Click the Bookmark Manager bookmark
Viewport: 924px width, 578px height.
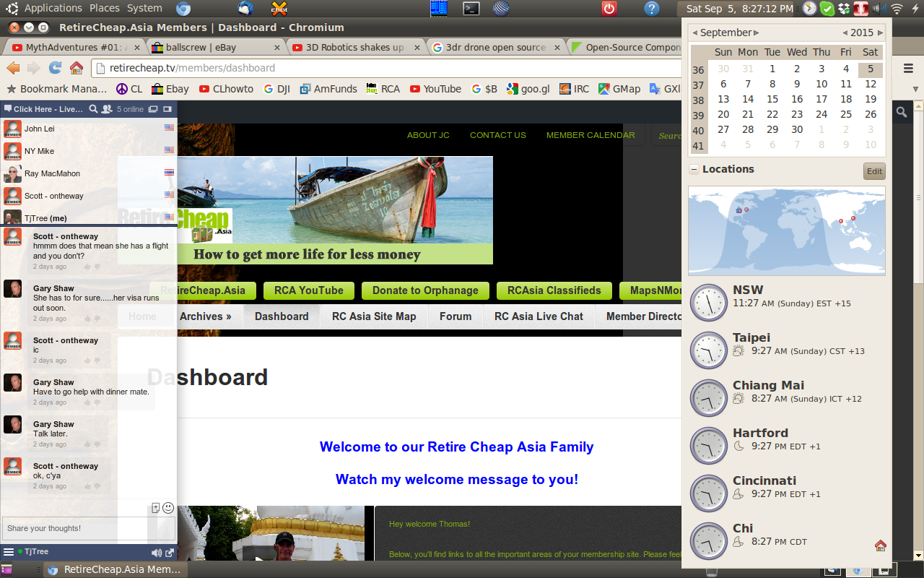(56, 89)
